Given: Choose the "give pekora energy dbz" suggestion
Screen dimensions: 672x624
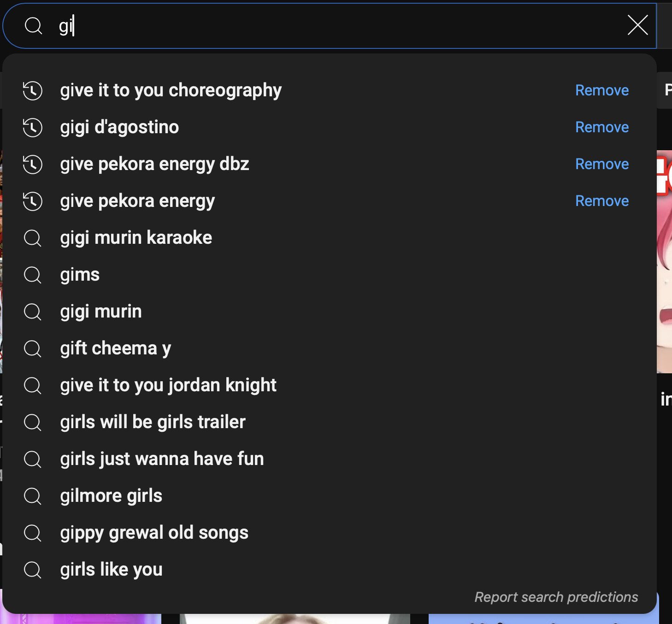Looking at the screenshot, I should click(330, 164).
